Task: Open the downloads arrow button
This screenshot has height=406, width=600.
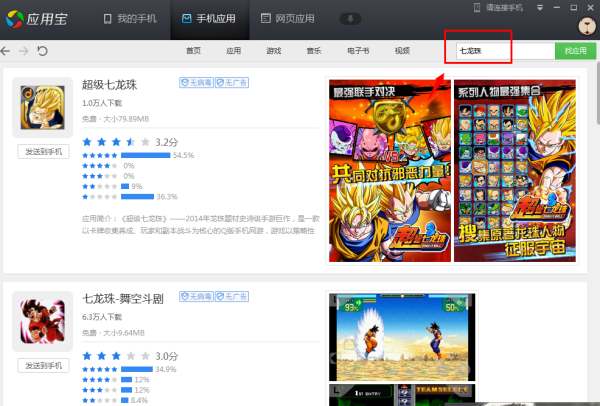Action: (350, 19)
